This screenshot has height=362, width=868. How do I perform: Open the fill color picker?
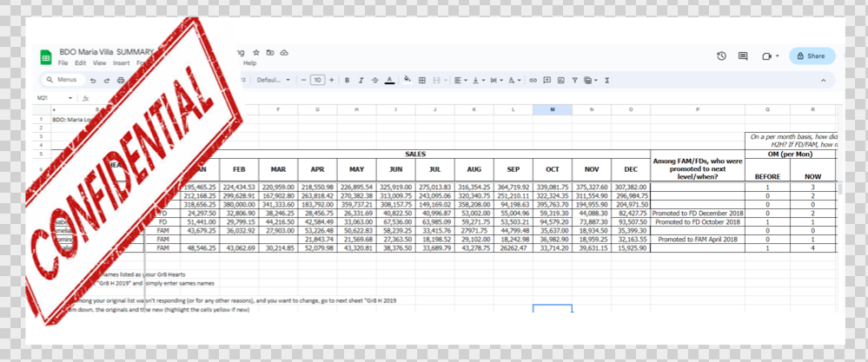pos(407,80)
